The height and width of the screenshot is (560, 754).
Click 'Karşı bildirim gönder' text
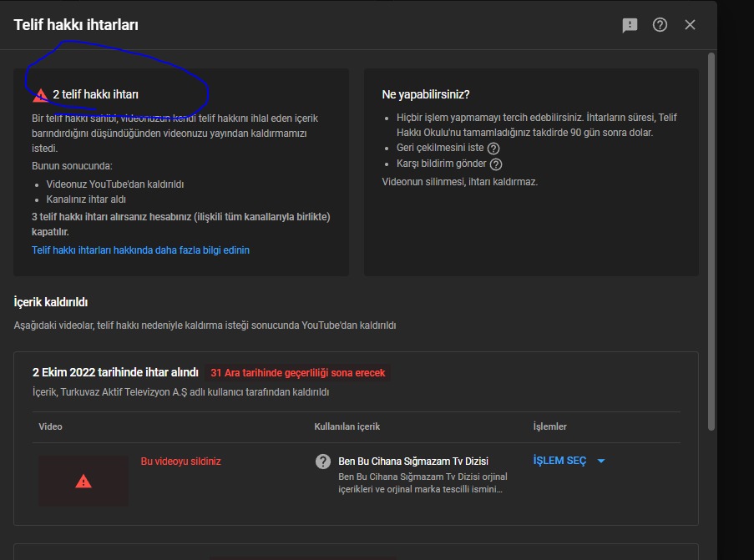coord(442,164)
